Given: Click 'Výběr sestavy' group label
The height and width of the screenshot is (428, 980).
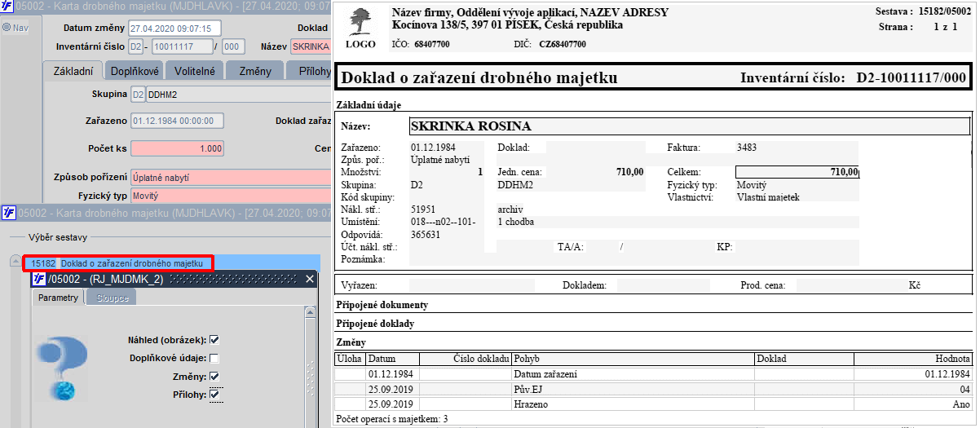Looking at the screenshot, I should tap(58, 237).
